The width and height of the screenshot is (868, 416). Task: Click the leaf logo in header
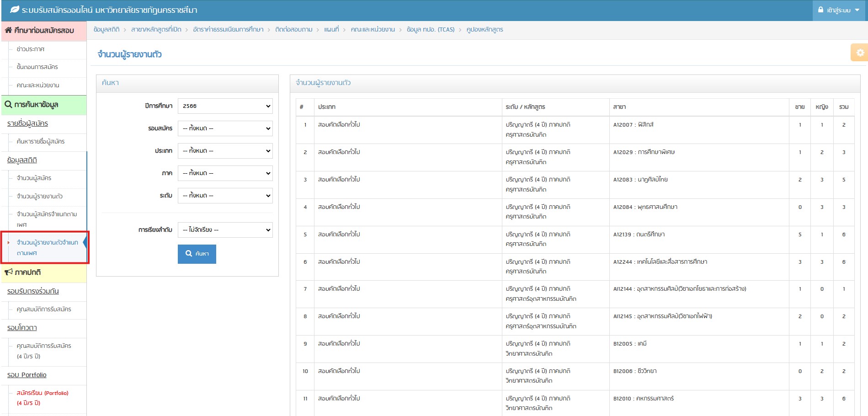pos(15,10)
